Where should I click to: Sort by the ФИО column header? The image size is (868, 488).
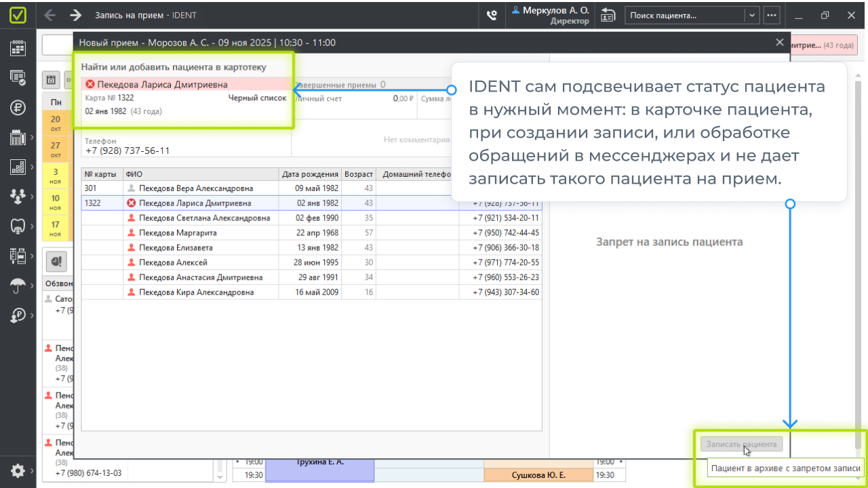pyautogui.click(x=200, y=174)
